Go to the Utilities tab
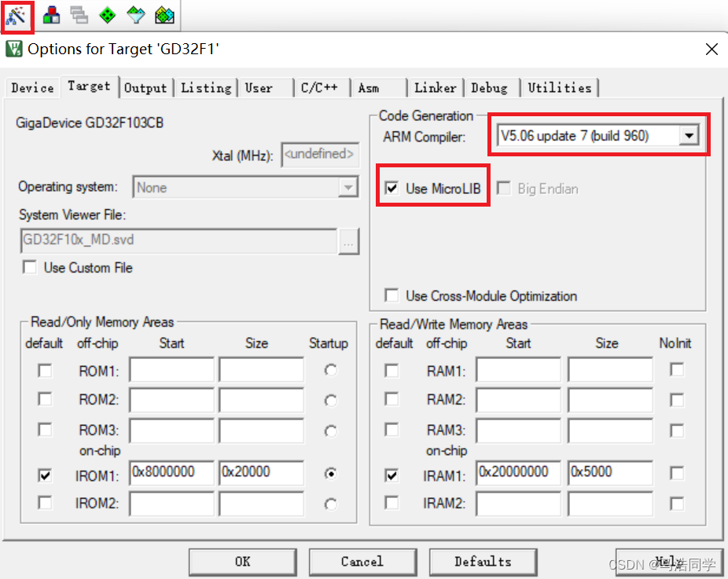The width and height of the screenshot is (728, 579). pyautogui.click(x=560, y=88)
